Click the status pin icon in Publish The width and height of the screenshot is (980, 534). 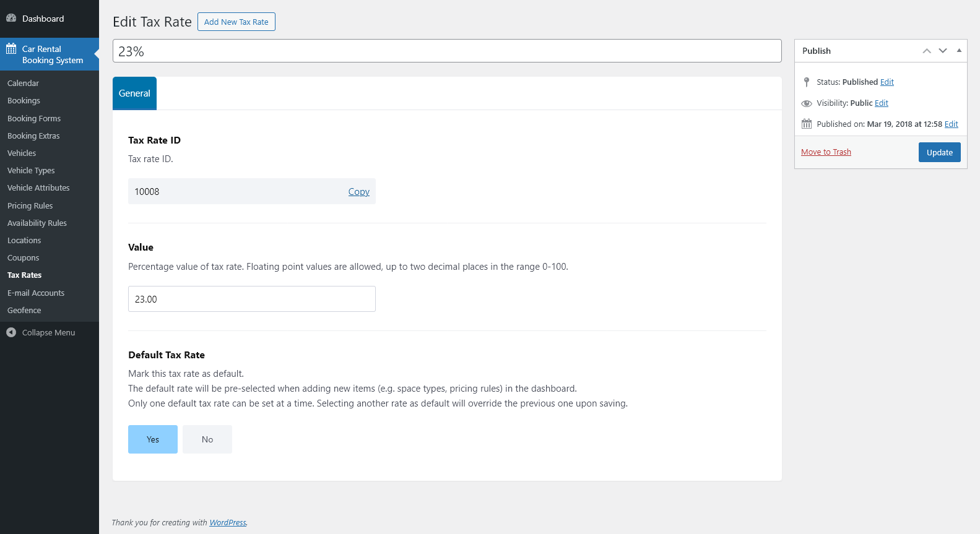806,82
